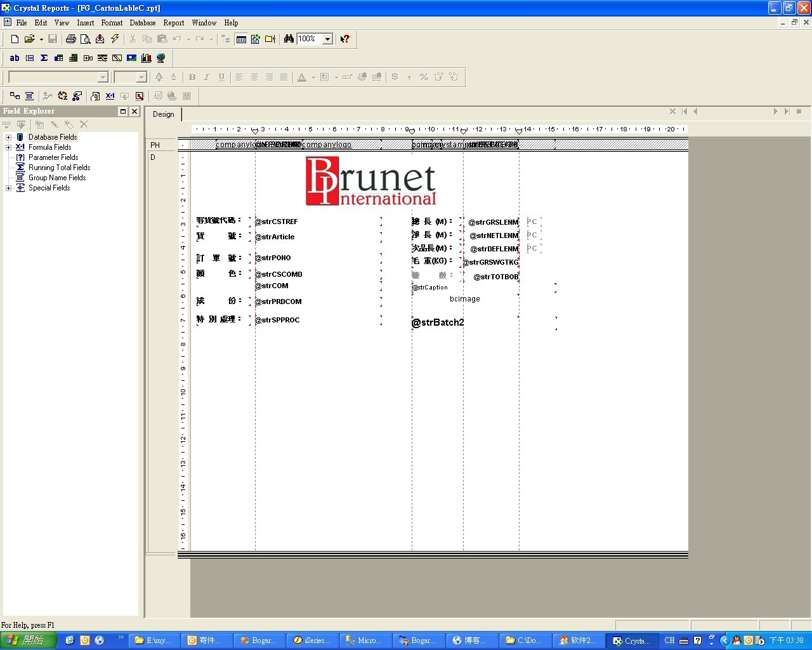This screenshot has width=812, height=650.
Task: Click the font color A swatch
Action: point(302,77)
